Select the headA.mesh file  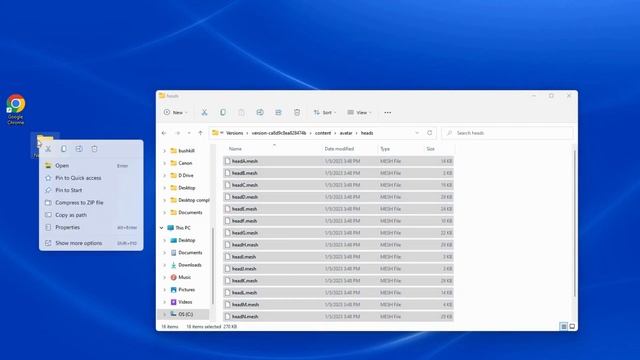tap(338, 161)
